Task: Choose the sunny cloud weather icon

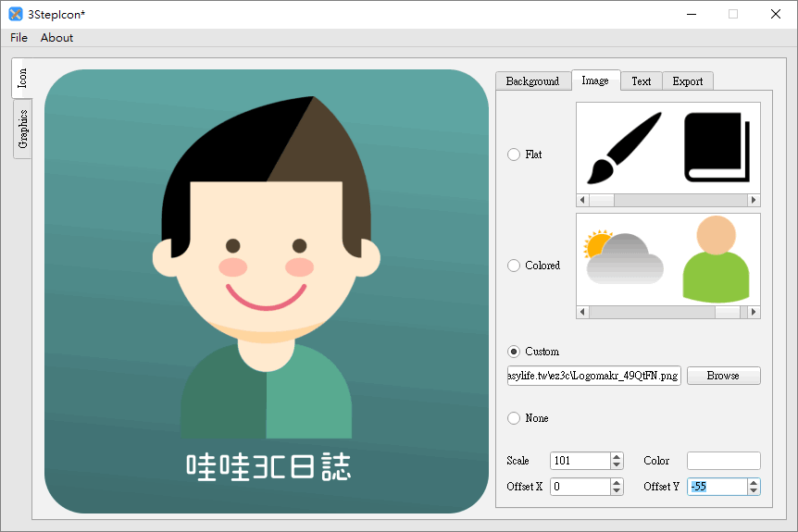Action: (x=622, y=257)
